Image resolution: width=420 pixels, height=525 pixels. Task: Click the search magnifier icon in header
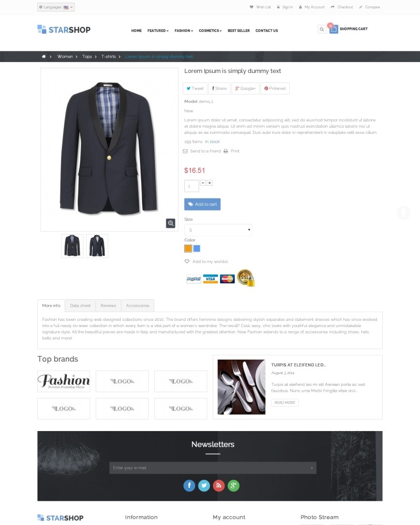click(x=321, y=29)
